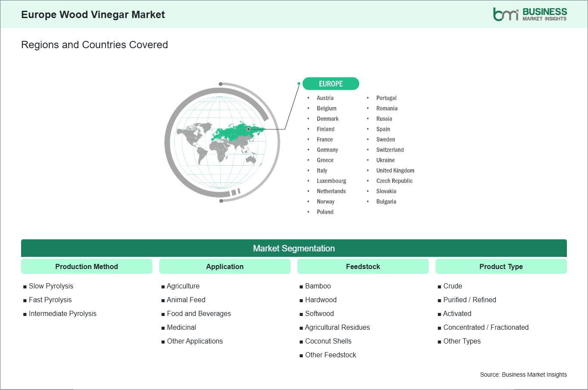The width and height of the screenshot is (588, 390).
Task: Click 'Romania' in the country list
Action: coord(387,108)
